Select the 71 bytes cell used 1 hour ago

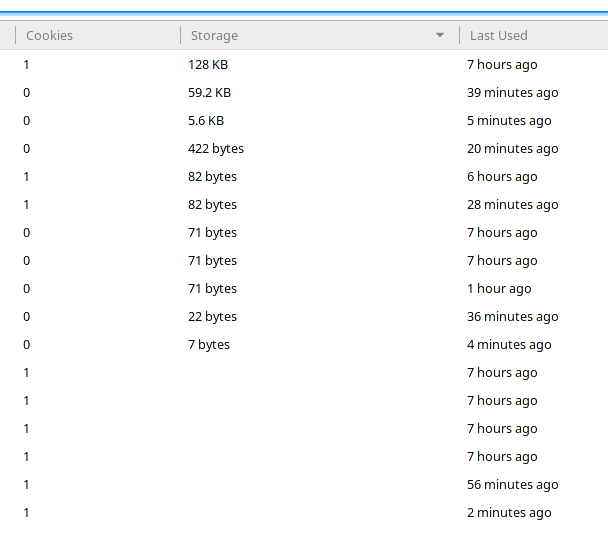[x=212, y=289]
